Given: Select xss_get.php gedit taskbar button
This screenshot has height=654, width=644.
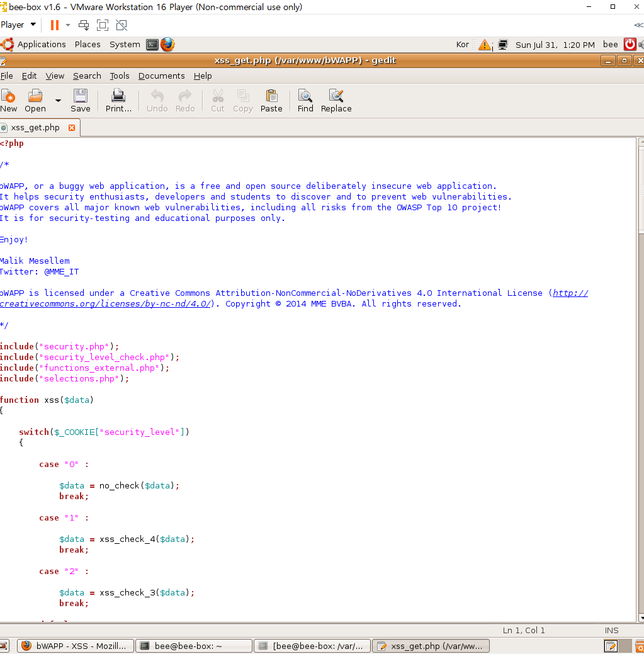Looking at the screenshot, I should click(x=431, y=646).
